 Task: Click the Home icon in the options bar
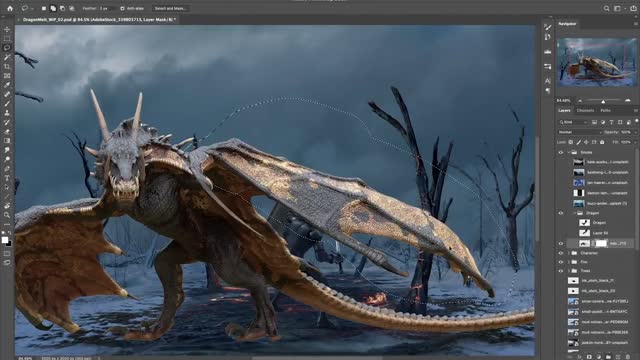(x=10, y=8)
